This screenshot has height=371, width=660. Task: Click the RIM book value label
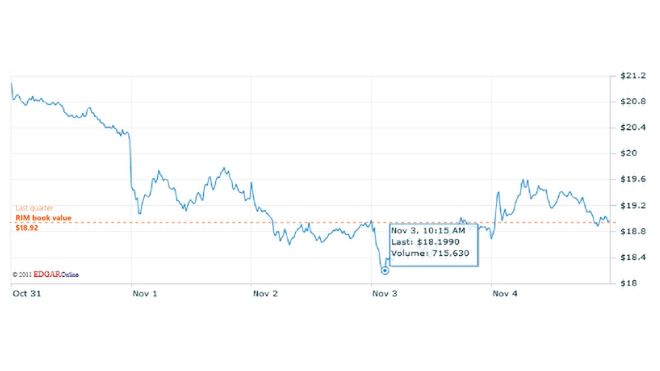click(43, 218)
